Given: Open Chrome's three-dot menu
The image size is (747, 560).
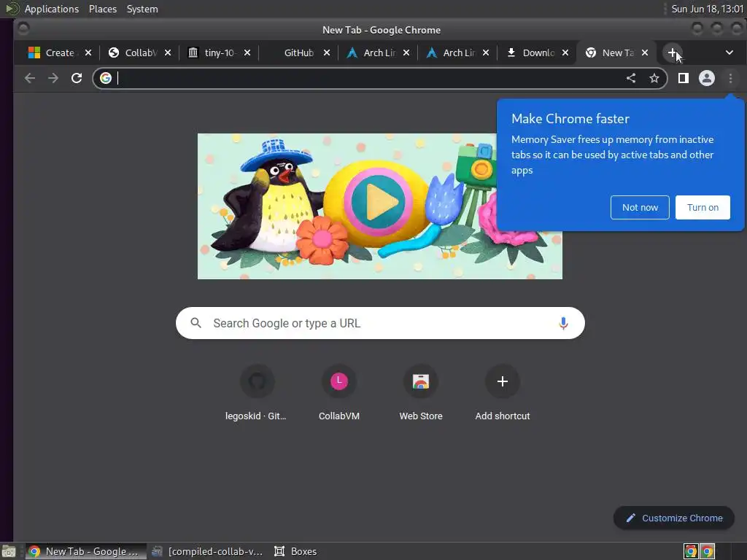Looking at the screenshot, I should point(730,78).
